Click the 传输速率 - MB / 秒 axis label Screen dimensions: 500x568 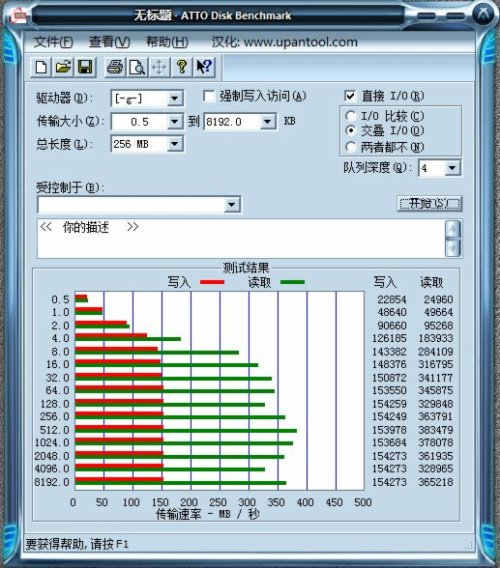(208, 514)
